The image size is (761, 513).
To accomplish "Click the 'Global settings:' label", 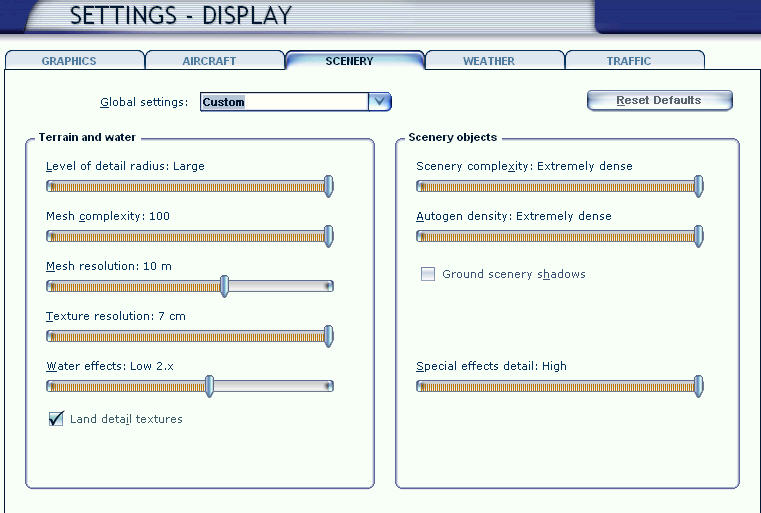I will click(x=144, y=102).
